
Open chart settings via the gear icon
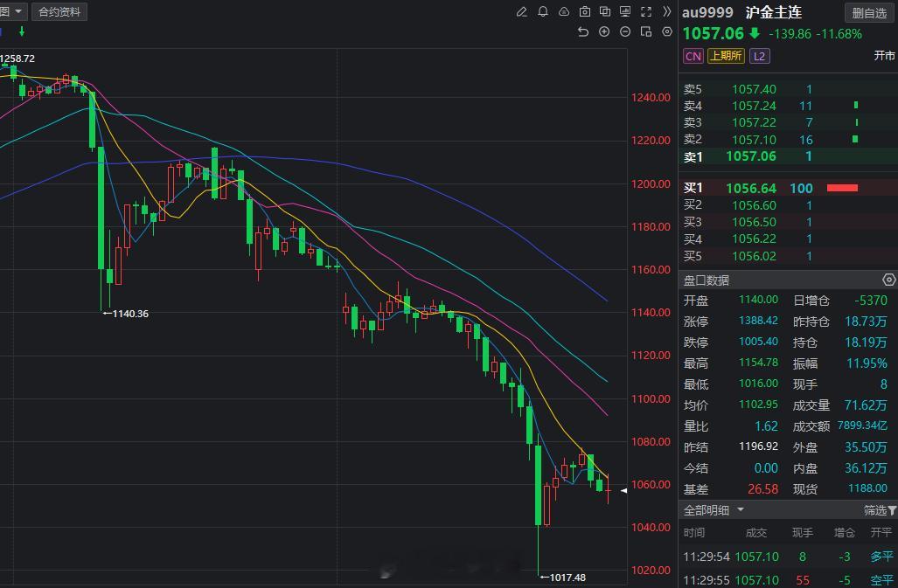coord(666,31)
